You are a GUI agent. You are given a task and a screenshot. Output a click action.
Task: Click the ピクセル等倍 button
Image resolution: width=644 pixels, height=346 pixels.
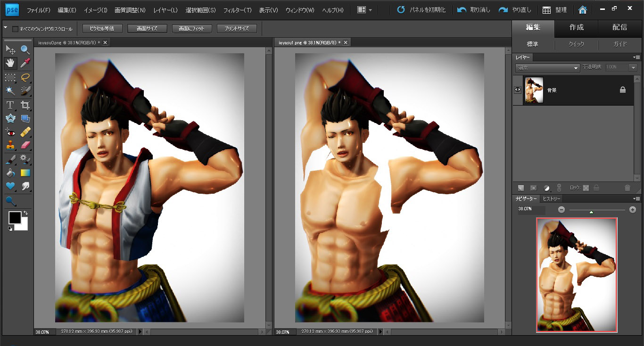pos(102,29)
